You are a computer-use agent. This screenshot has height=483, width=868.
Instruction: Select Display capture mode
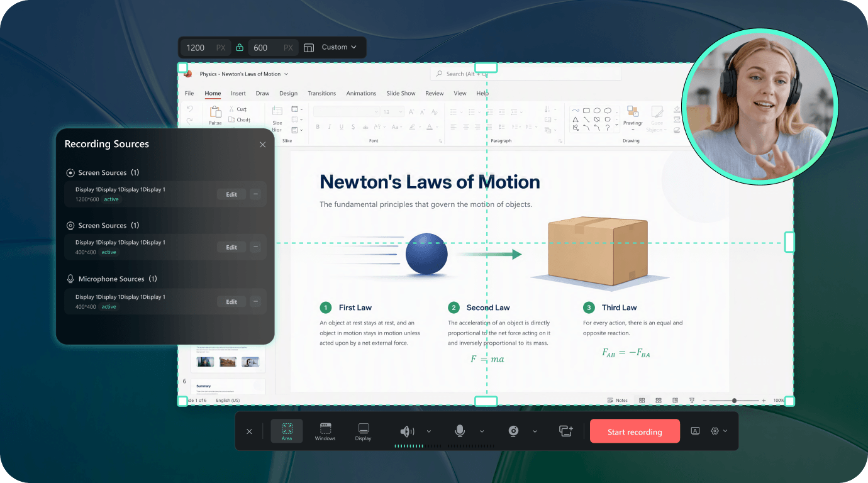pos(363,431)
